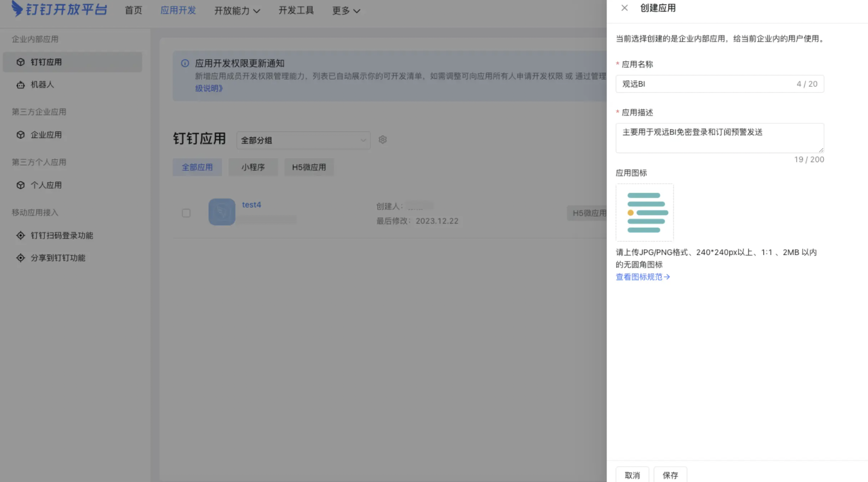Image resolution: width=868 pixels, height=482 pixels.
Task: Open the 全部分组 dropdown
Action: 303,140
